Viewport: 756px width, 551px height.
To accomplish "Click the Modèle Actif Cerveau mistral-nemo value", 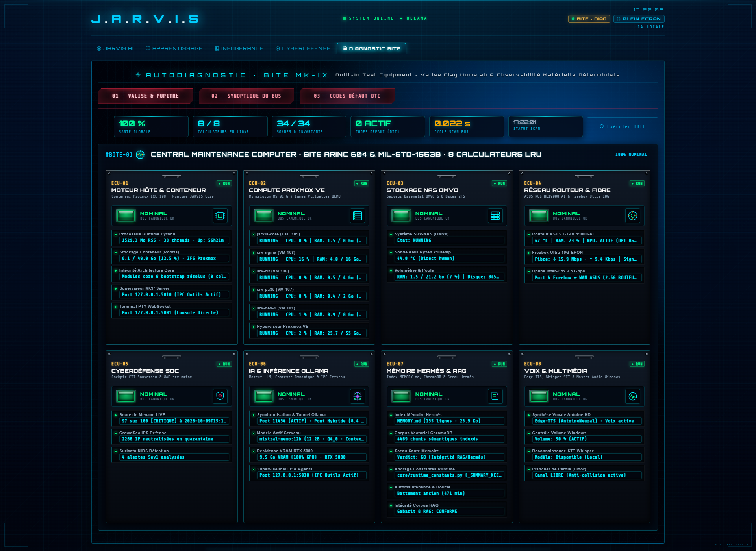I will pos(311,439).
